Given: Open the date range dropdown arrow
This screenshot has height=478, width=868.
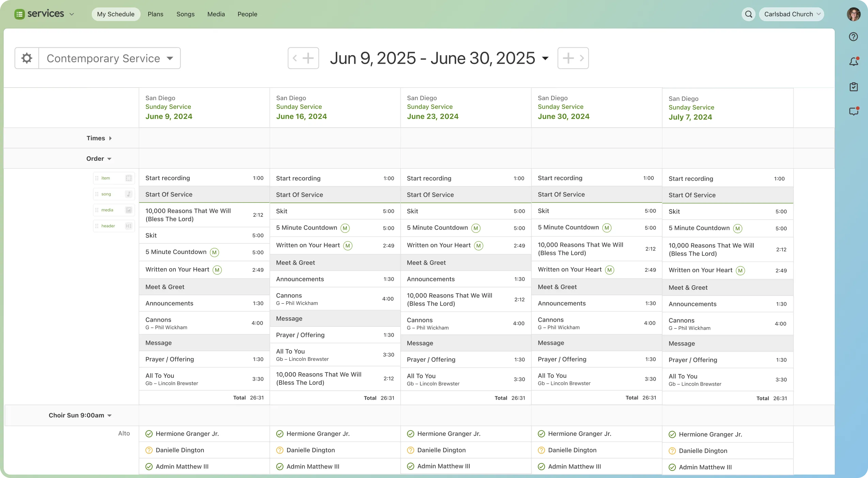Looking at the screenshot, I should click(545, 58).
